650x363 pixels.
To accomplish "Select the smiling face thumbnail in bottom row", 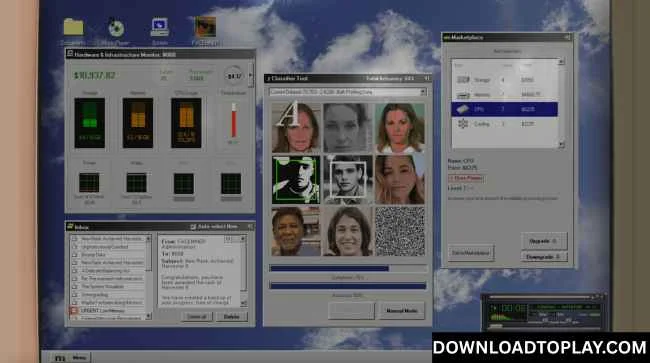I will click(348, 231).
